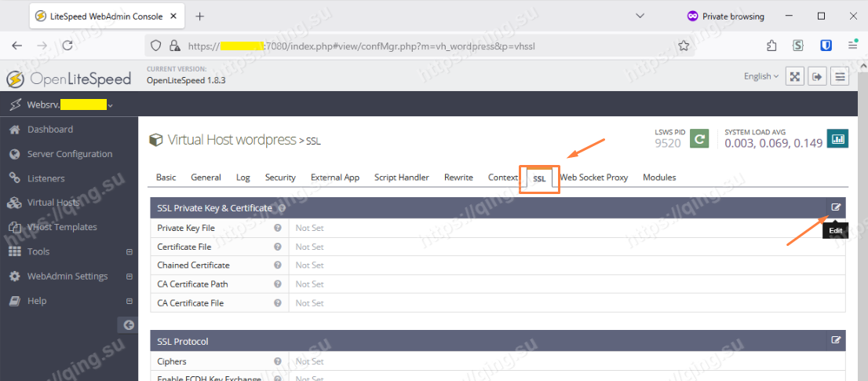The image size is (868, 381).
Task: Click the lock icon in the address bar
Action: 175,46
